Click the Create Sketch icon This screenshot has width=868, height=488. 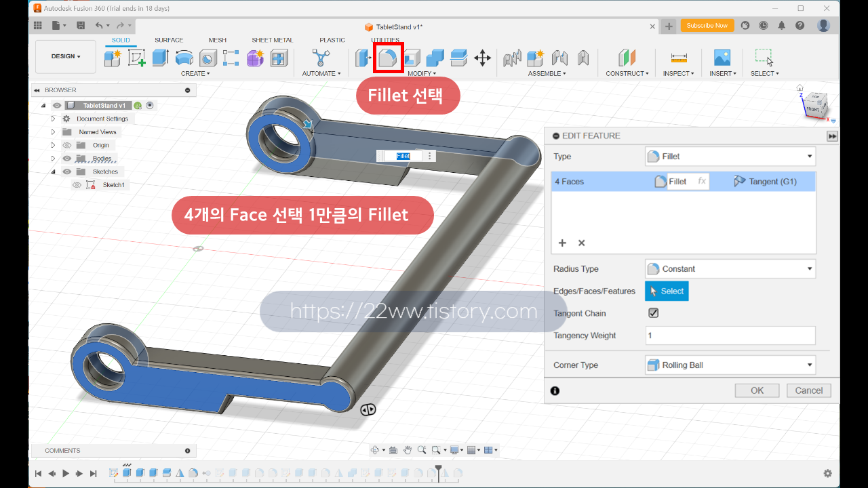coord(136,58)
